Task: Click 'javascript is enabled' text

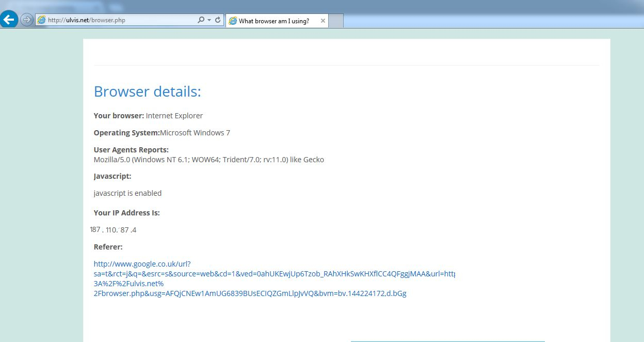Action: 127,193
